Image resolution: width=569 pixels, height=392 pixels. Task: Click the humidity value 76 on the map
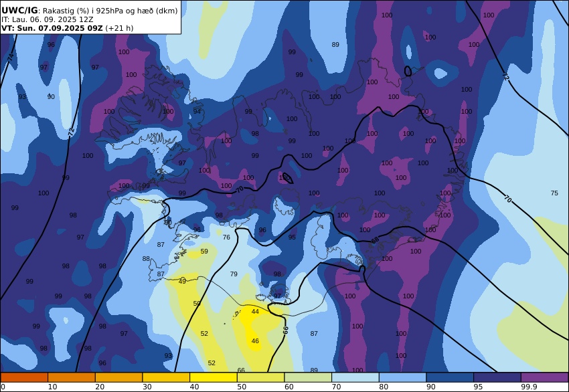(x=226, y=237)
